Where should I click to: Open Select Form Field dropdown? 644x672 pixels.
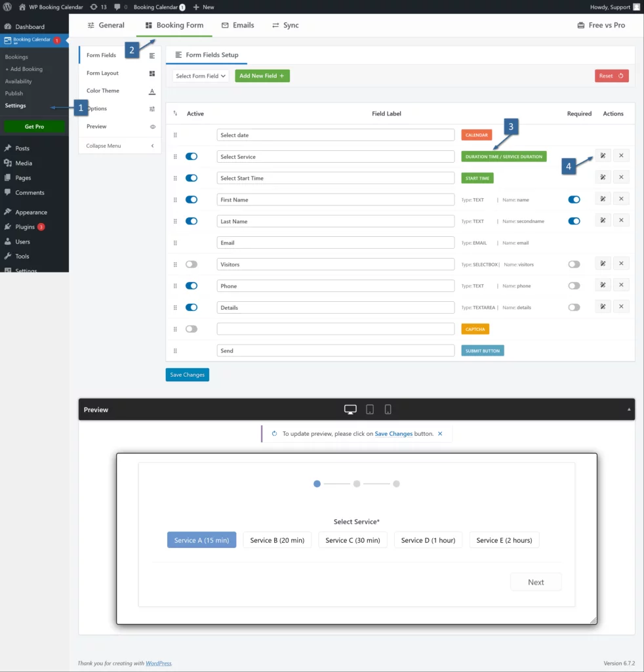[201, 76]
